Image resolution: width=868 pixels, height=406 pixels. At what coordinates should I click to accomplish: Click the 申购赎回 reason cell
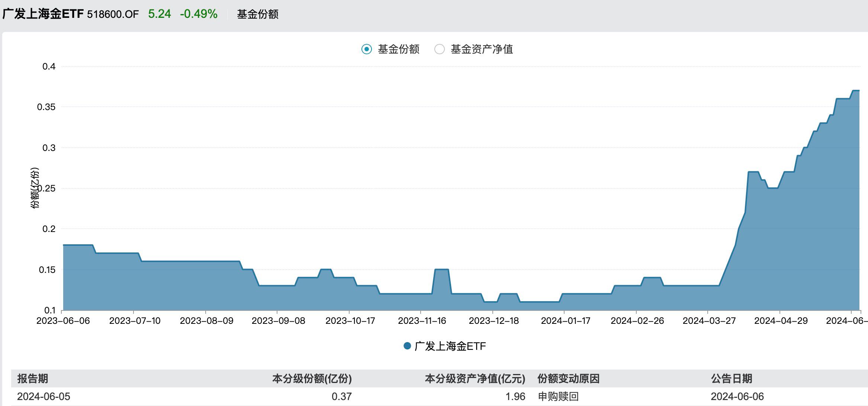pos(558,396)
